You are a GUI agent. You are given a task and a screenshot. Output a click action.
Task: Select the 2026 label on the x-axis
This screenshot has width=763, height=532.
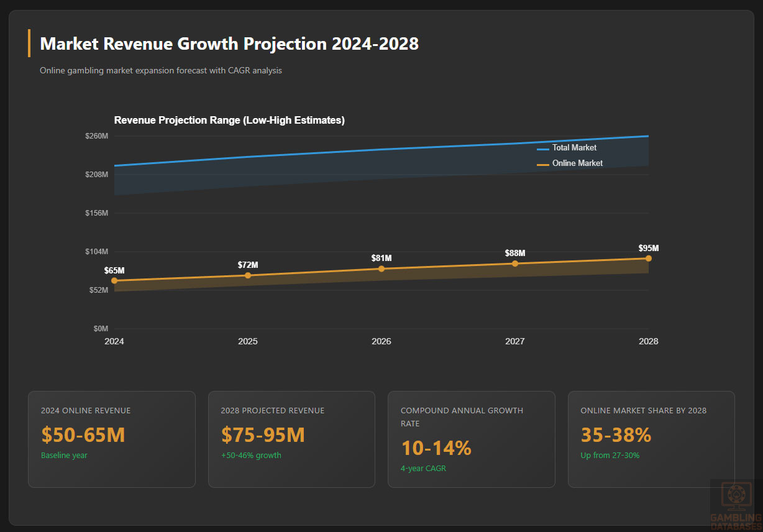tap(382, 341)
